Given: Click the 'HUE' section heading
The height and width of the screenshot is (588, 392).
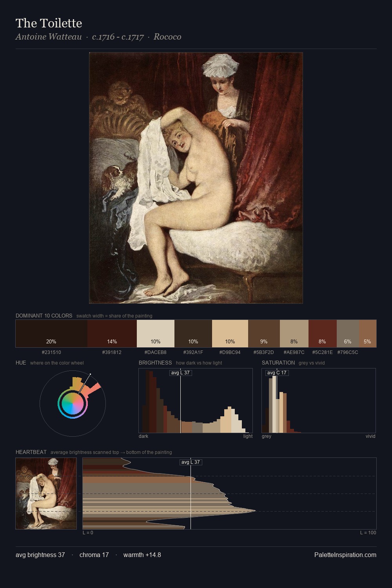Looking at the screenshot, I should 21,363.
